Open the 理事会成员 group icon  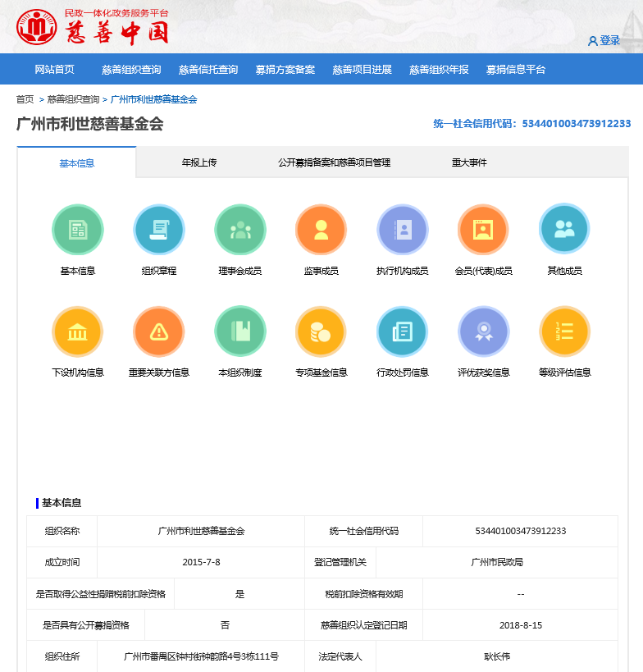(x=240, y=230)
